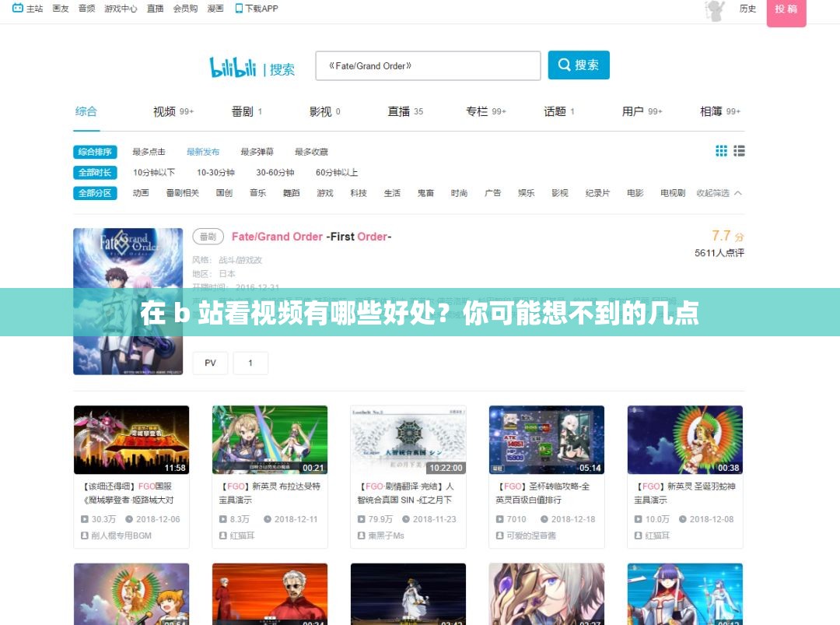Image resolution: width=840 pixels, height=625 pixels.
Task: Filter duration 30-60分钟
Action: (275, 173)
